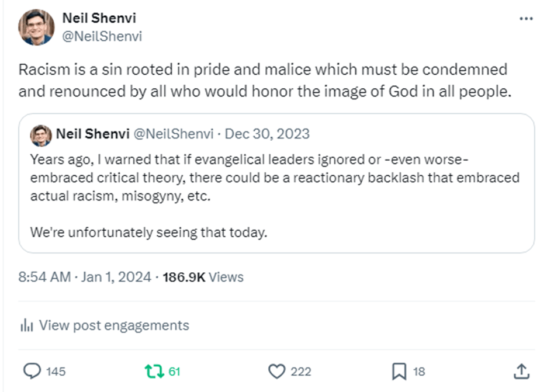Click the share upload icon
547x392 pixels.
522,371
